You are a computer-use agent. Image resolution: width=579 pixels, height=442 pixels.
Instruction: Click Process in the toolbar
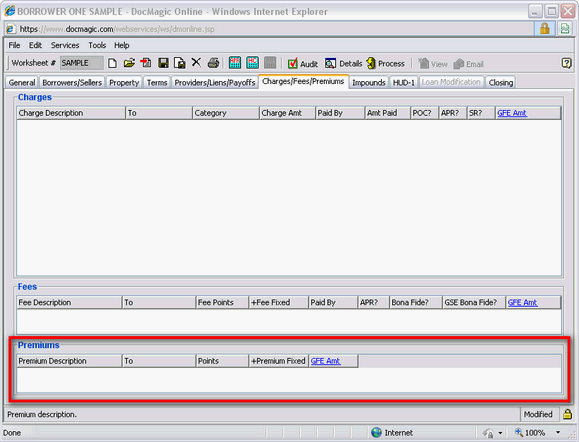pos(385,64)
